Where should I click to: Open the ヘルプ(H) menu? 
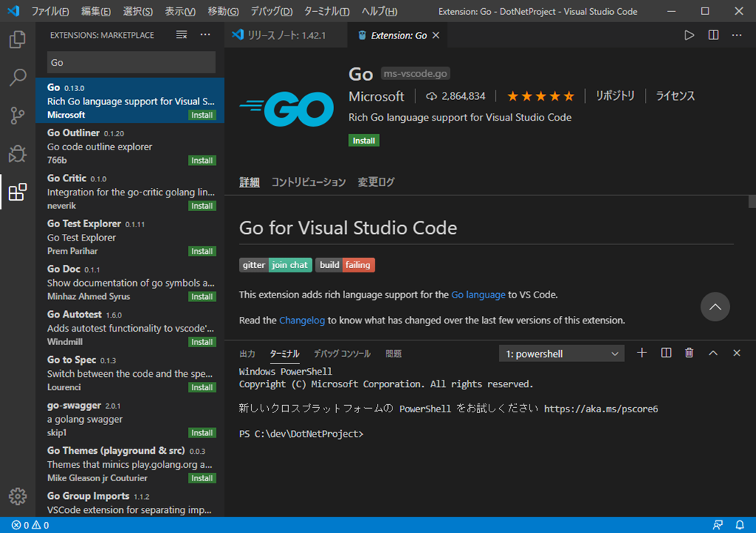(379, 11)
